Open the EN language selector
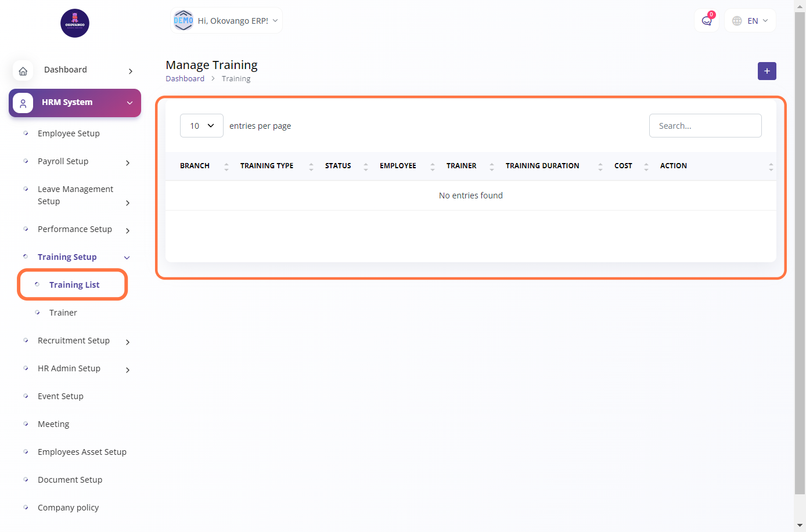Screen dimensions: 806x532 [x=750, y=21]
